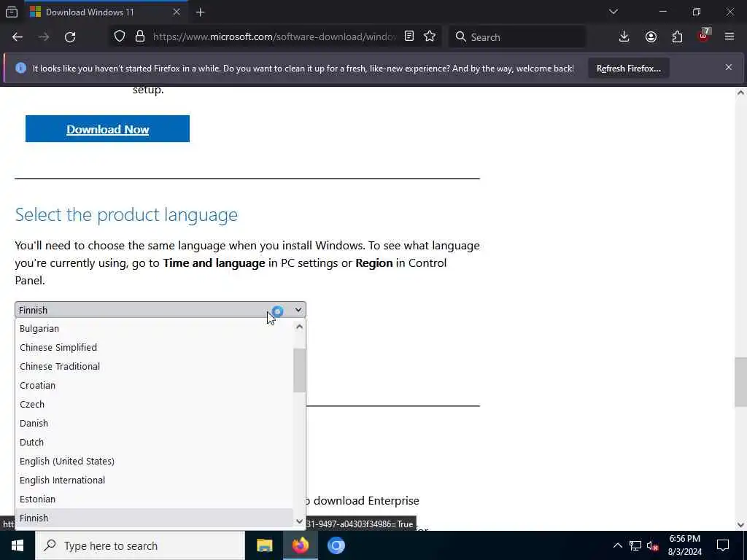Click the Download Now button
This screenshot has width=747, height=560.
click(107, 128)
